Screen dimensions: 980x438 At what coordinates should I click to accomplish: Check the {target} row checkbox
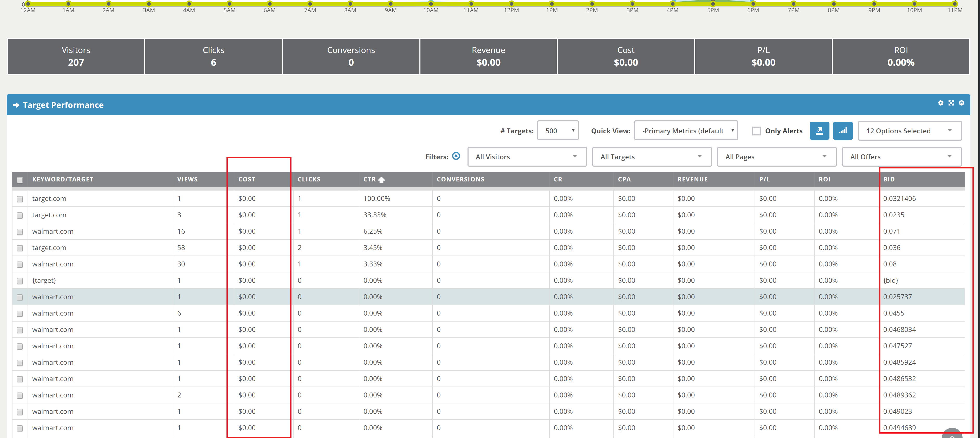(20, 280)
